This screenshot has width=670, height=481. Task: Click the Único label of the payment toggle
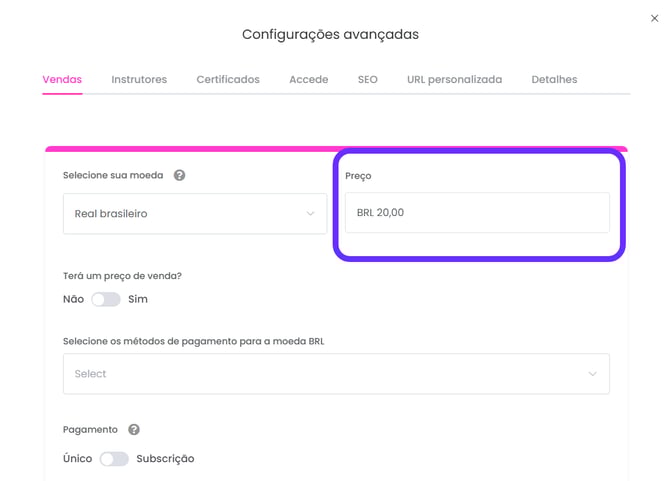click(77, 459)
